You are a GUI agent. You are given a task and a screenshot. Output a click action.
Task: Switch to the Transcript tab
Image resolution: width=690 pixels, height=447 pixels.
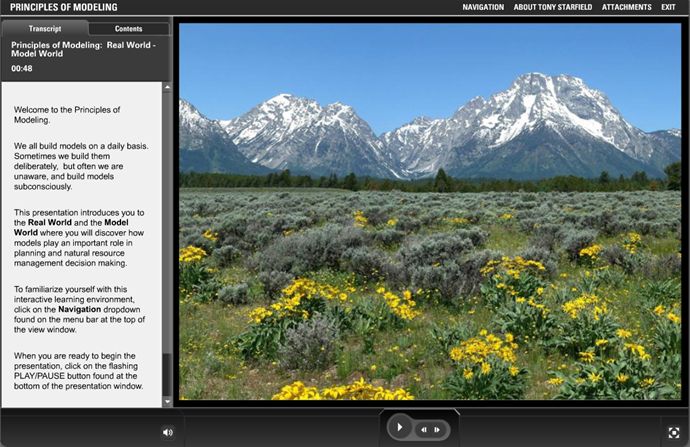[x=45, y=29]
